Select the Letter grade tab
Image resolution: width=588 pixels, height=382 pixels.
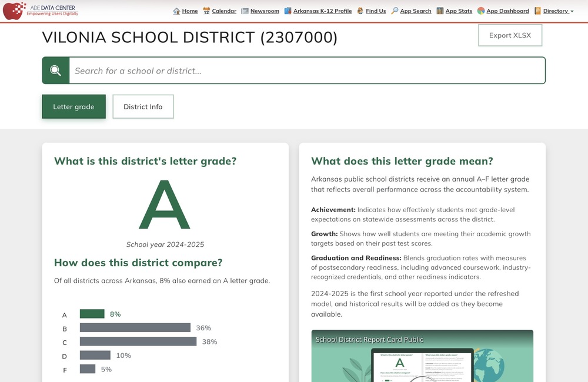(73, 106)
